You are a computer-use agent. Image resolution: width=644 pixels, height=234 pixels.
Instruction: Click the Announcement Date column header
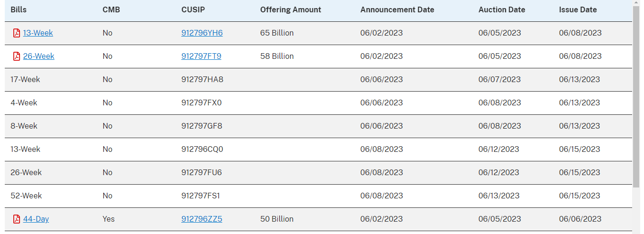tap(397, 10)
